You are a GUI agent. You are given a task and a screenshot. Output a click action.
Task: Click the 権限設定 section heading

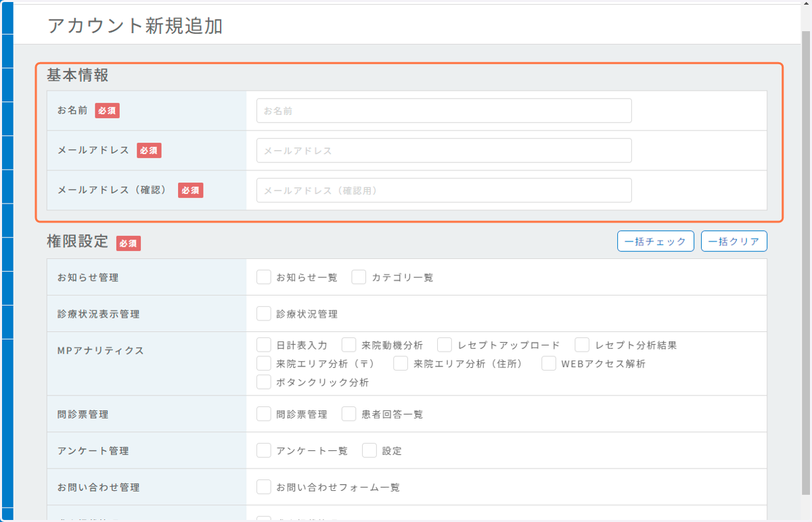(78, 241)
